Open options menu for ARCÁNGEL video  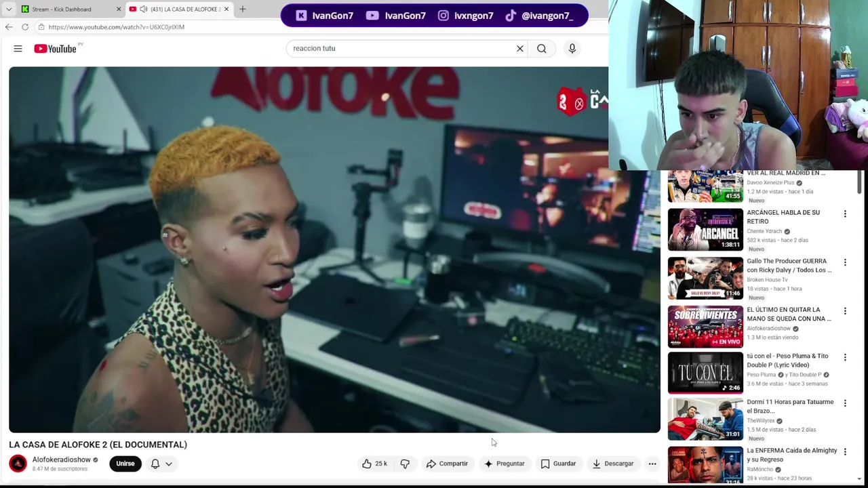click(x=845, y=214)
